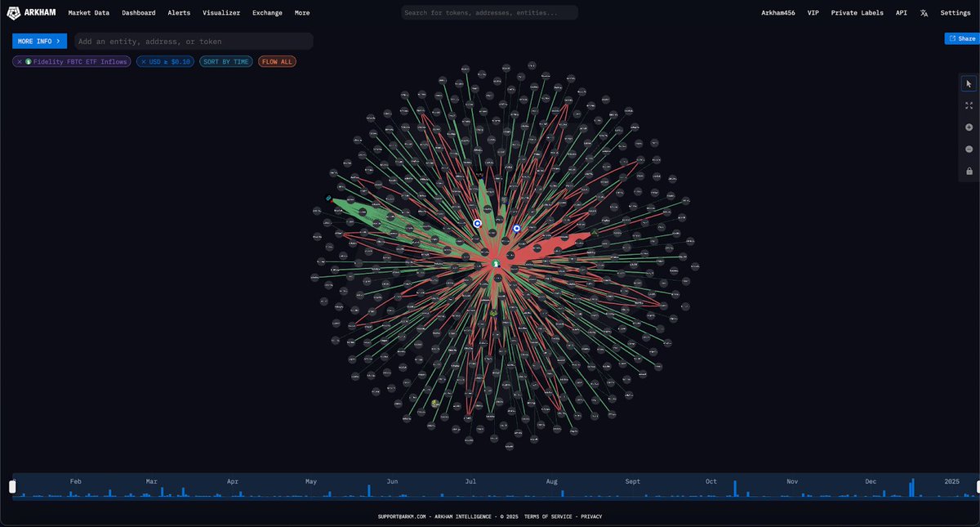Click the fit-to-screen expand icon
Screen dimensions: 980x527
pyautogui.click(x=969, y=105)
